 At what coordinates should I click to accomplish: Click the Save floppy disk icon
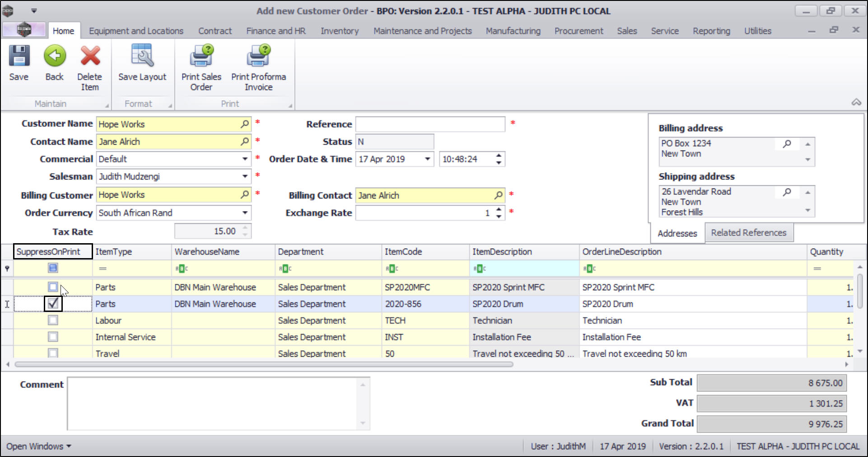(x=19, y=57)
